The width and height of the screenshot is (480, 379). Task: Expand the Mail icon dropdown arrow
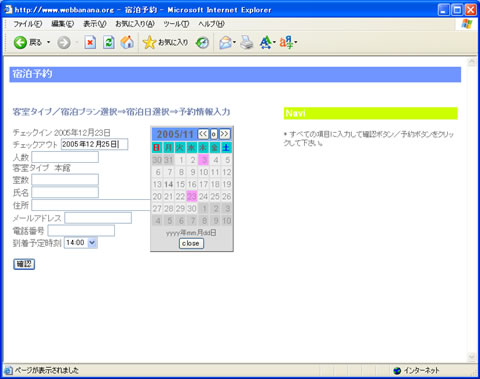tap(234, 42)
